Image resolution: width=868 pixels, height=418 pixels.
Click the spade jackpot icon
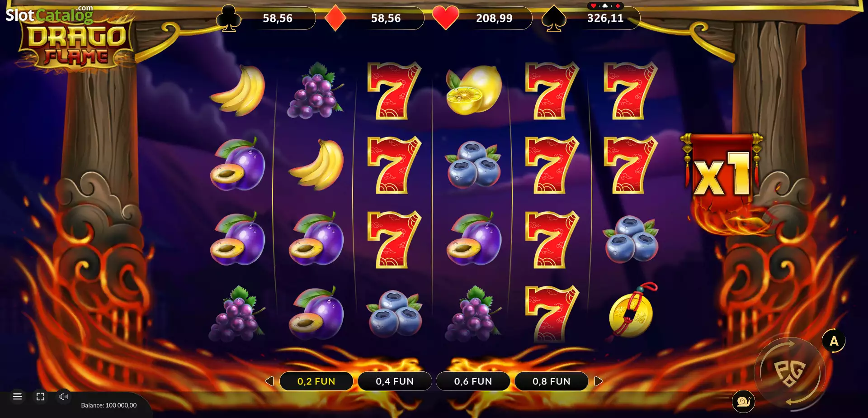[x=554, y=19]
